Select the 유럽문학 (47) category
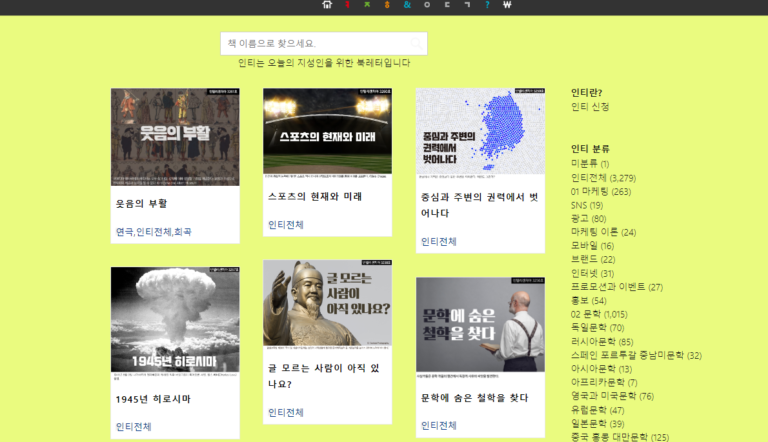 597,410
